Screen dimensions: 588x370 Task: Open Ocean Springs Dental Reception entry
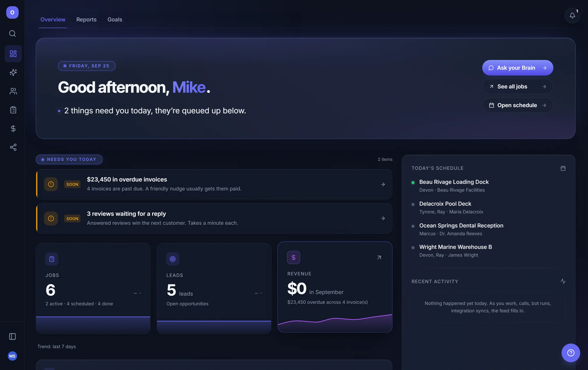click(x=488, y=229)
